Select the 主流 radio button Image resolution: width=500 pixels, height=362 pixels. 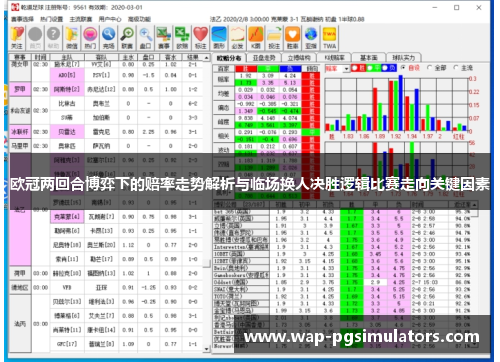pyautogui.click(x=456, y=68)
